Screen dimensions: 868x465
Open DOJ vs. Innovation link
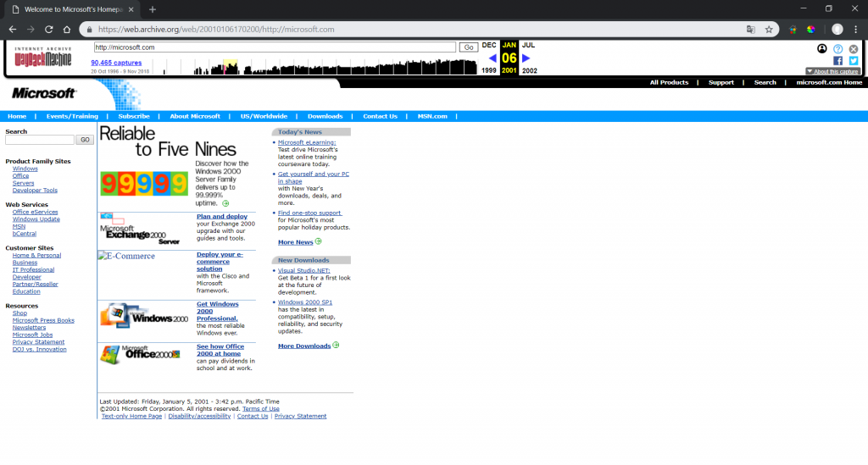39,349
